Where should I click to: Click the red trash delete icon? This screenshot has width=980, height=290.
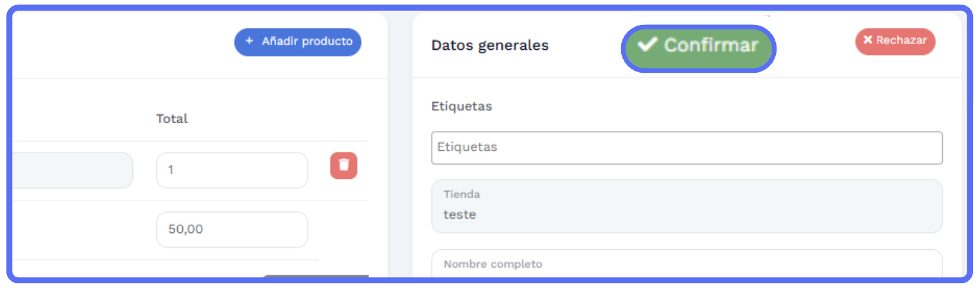(344, 165)
